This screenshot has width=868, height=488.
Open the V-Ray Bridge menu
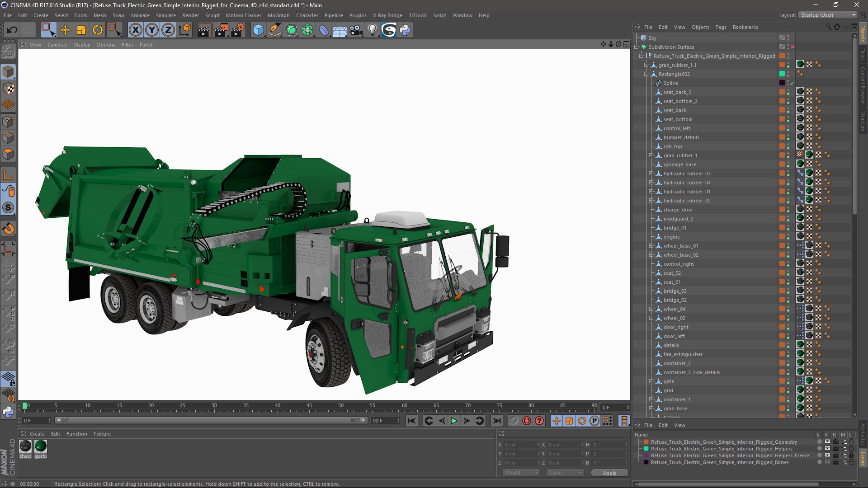(387, 15)
